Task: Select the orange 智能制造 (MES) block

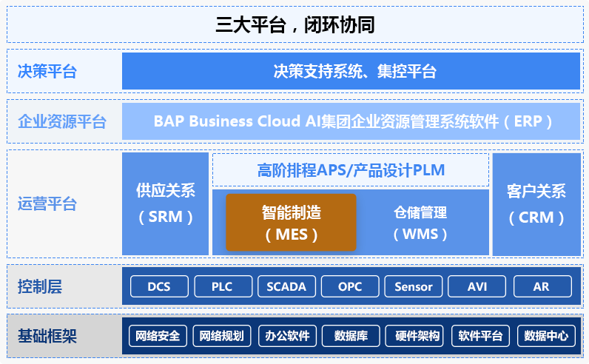Action: 291,223
